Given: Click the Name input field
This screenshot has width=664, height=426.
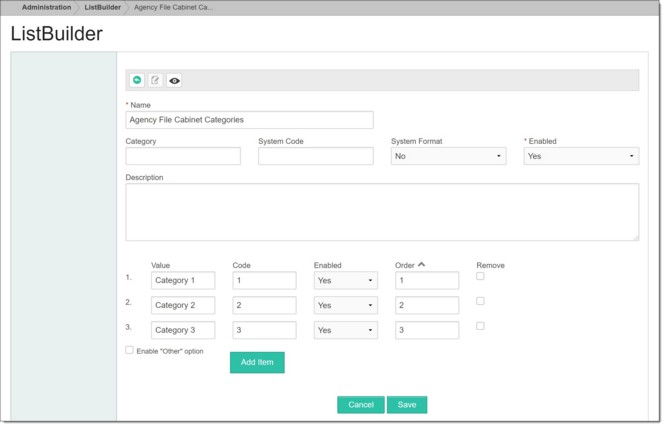Looking at the screenshot, I should tap(249, 120).
